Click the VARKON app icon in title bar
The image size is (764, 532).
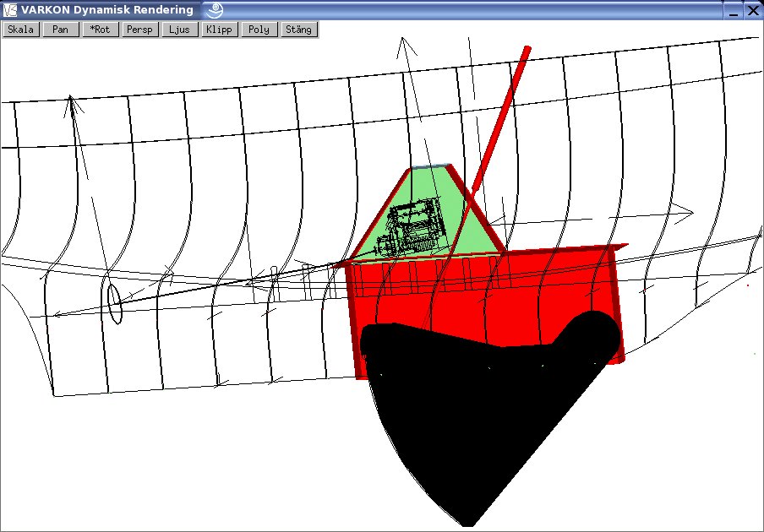[10, 10]
